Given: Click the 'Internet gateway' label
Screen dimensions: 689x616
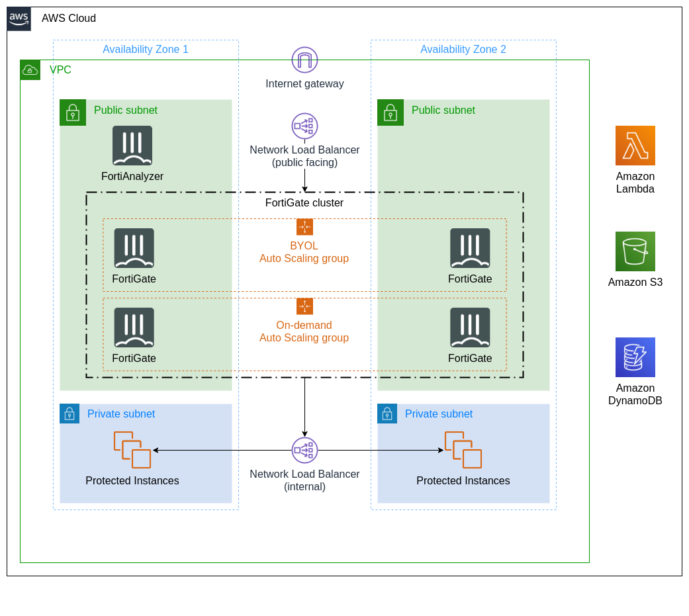Looking at the screenshot, I should click(304, 84).
